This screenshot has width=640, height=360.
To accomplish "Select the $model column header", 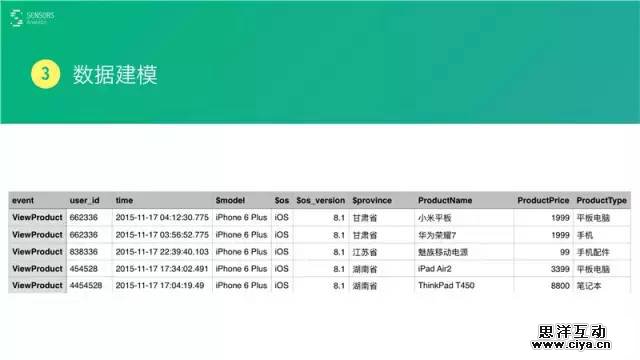I will 230,200.
